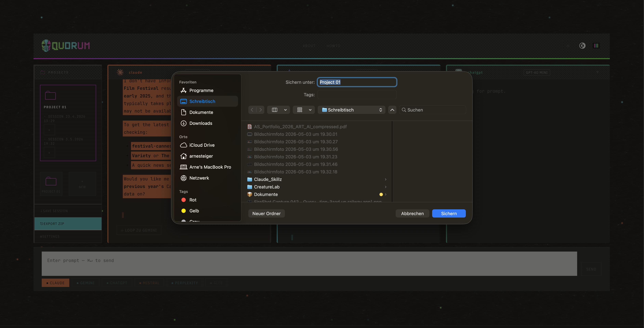Image resolution: width=644 pixels, height=328 pixels.
Task: Click Neuer Ordner button
Action: (x=266, y=213)
